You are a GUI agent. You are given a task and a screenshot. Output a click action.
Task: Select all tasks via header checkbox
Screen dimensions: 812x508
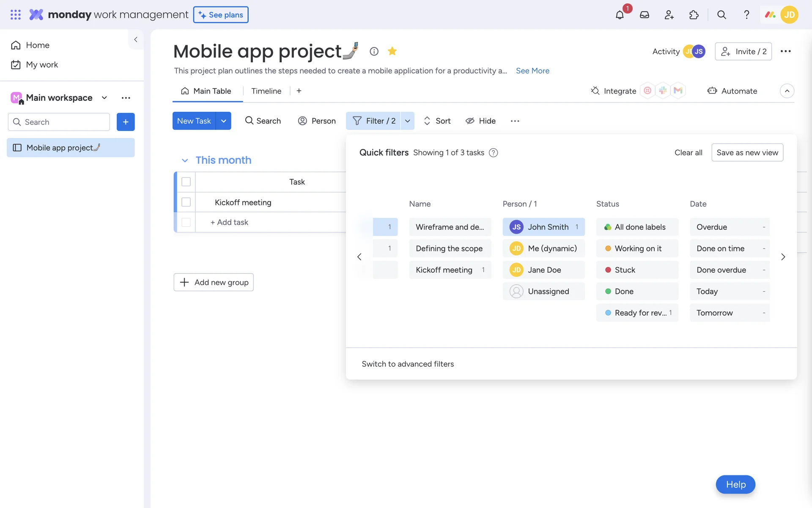186,182
